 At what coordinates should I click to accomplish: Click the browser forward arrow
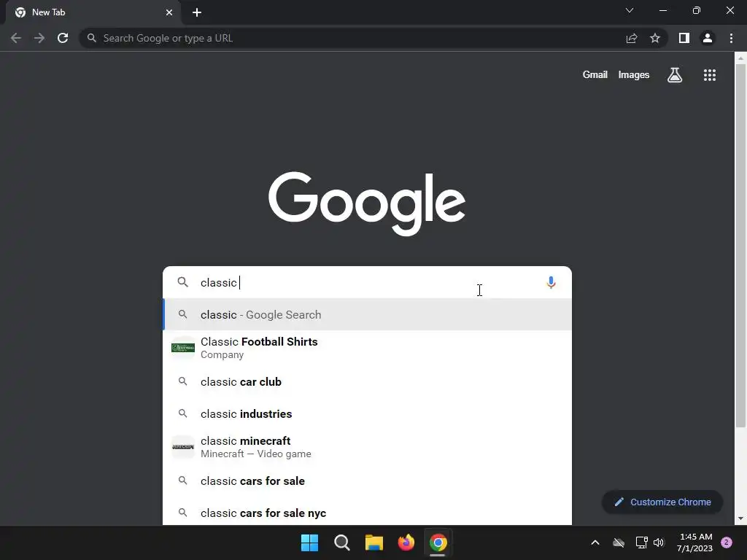click(x=39, y=38)
